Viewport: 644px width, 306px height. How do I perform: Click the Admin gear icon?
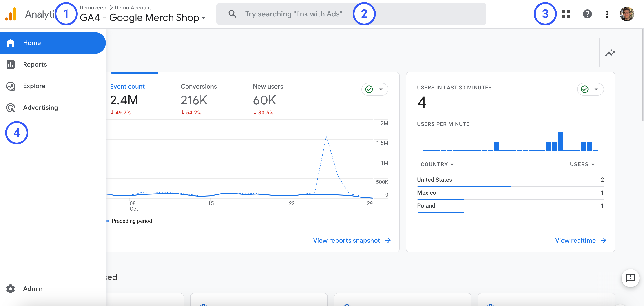(11, 288)
